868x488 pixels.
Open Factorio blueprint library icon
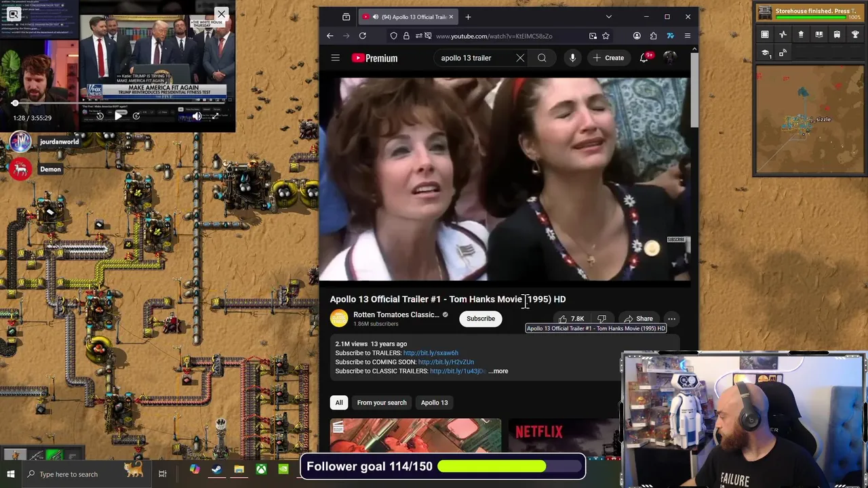coord(765,35)
